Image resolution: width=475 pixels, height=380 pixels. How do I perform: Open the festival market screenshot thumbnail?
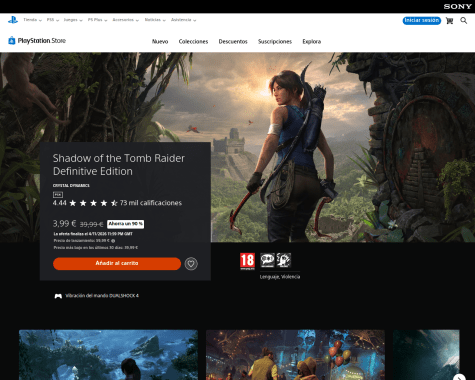295,355
